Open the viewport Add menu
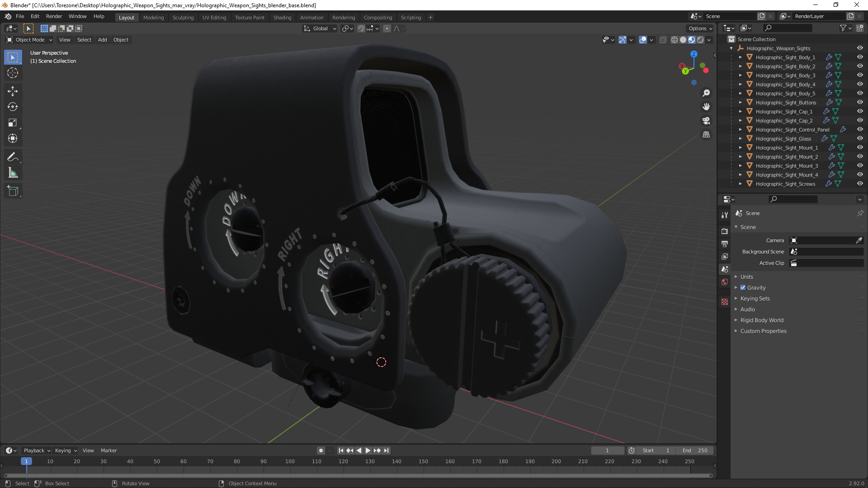Image resolution: width=868 pixels, height=488 pixels. click(x=103, y=40)
